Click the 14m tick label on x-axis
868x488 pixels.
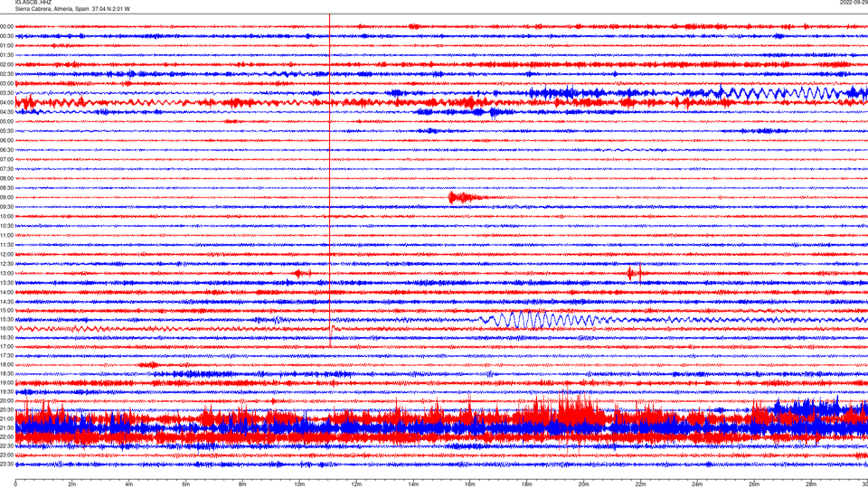click(x=413, y=484)
